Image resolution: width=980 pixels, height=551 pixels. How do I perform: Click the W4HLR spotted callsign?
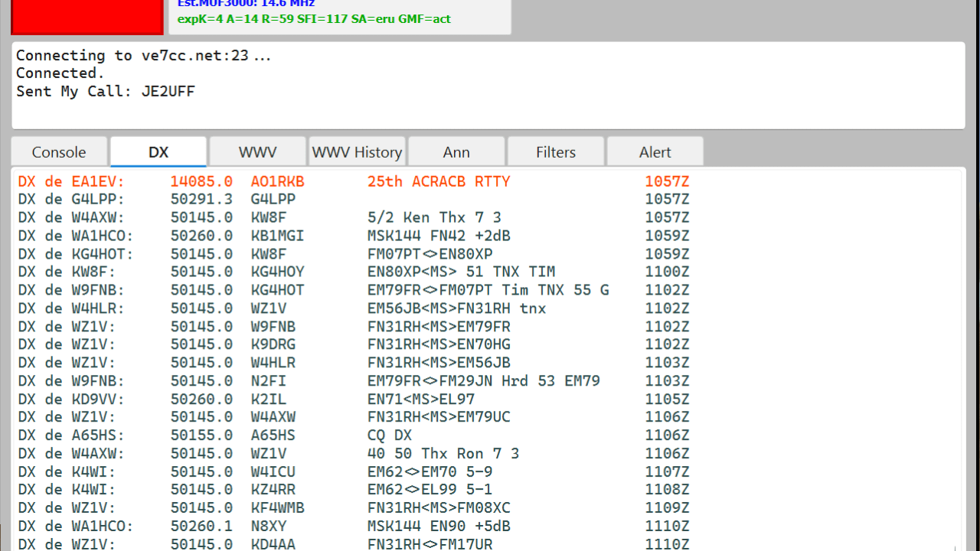tap(273, 363)
